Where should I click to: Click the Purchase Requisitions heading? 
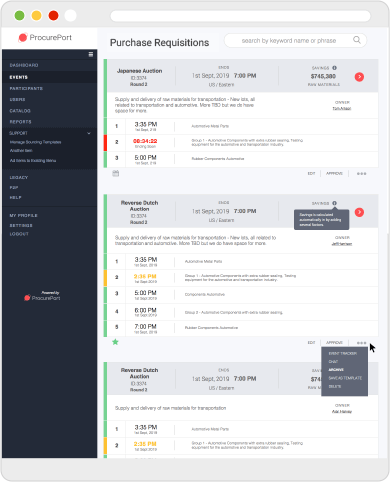coord(160,43)
